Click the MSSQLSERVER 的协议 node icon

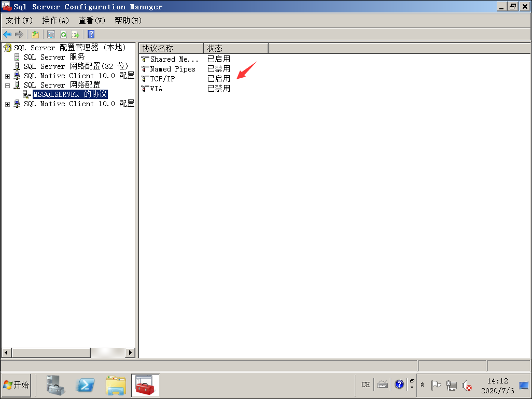tap(27, 94)
